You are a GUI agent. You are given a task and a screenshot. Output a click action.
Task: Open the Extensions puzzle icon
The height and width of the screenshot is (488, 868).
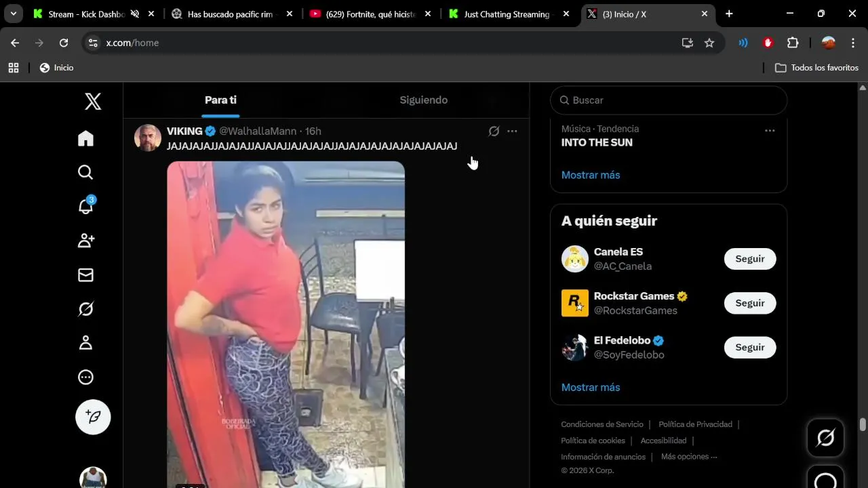[793, 43]
